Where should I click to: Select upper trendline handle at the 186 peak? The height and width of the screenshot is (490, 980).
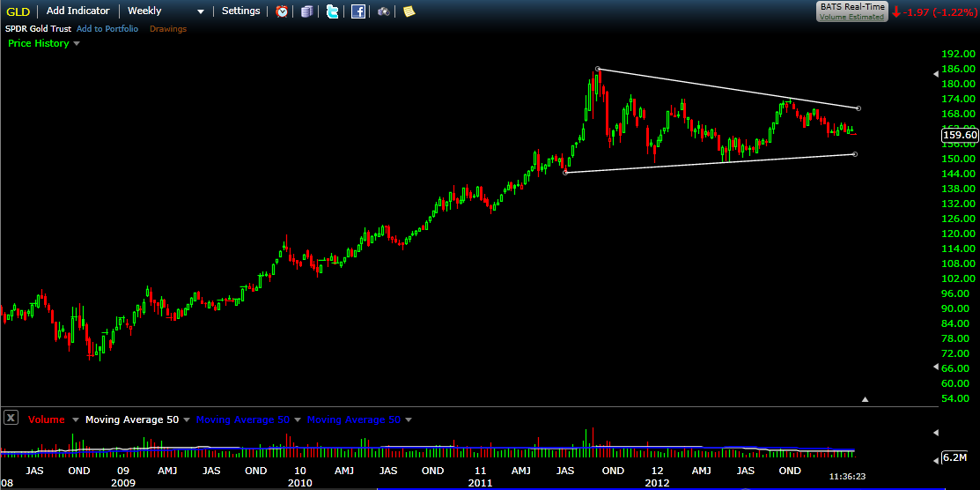(x=598, y=68)
